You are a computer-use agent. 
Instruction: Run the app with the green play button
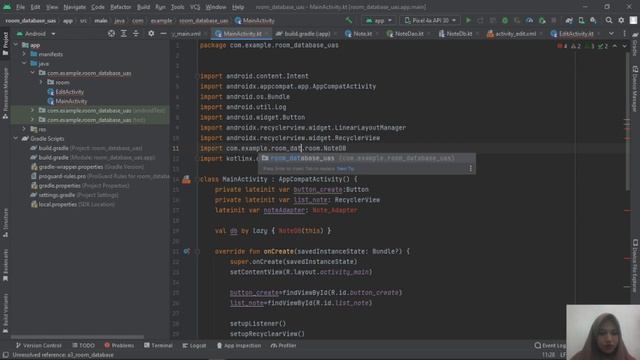[x=468, y=20]
